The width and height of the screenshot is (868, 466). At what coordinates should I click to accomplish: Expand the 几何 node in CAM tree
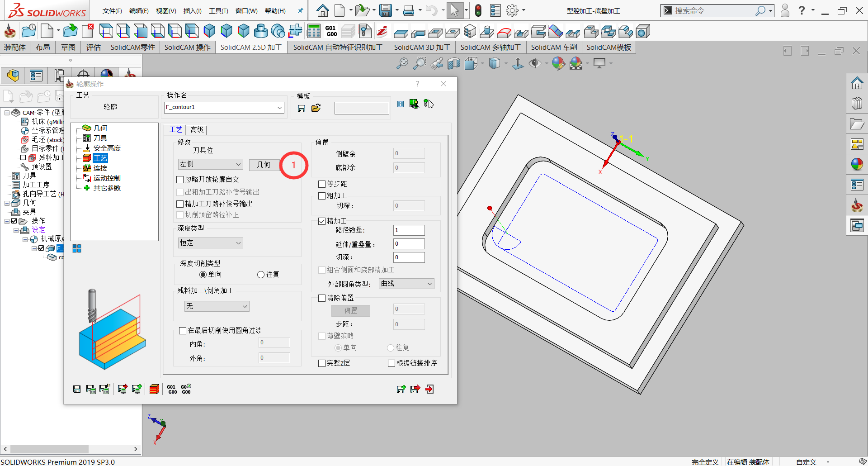point(7,203)
